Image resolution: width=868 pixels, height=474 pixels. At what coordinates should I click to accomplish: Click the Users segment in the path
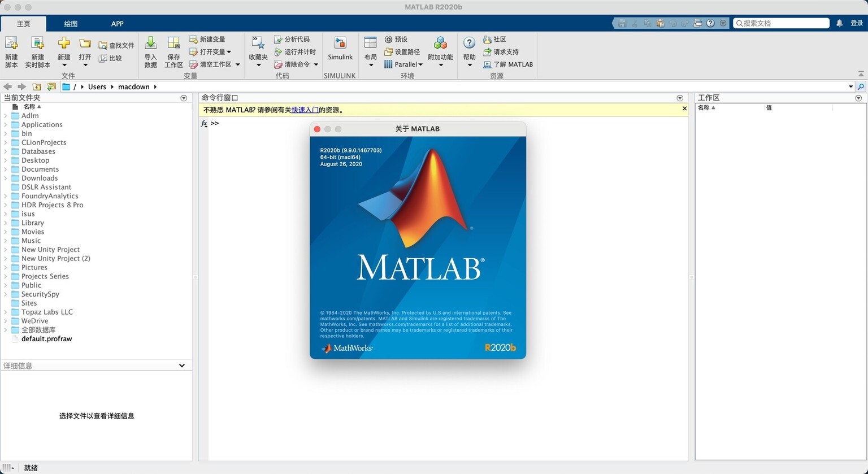click(97, 86)
